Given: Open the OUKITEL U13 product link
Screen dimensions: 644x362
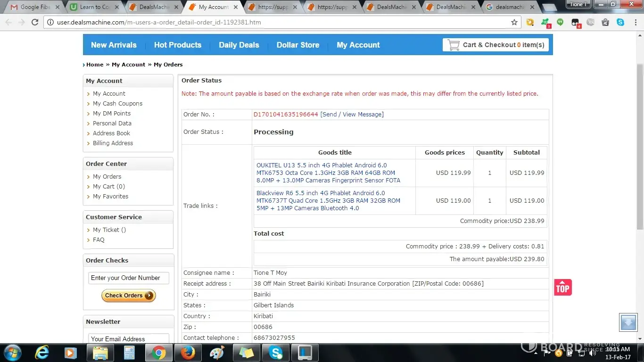Looking at the screenshot, I should coord(328,173).
